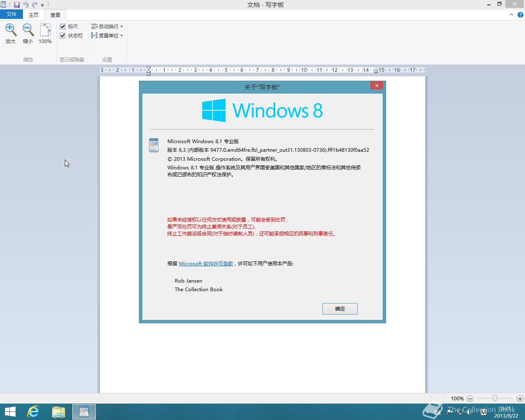The width and height of the screenshot is (525, 420).
Task: Collapse the ribbon with the chevron arrow
Action: coord(511,15)
